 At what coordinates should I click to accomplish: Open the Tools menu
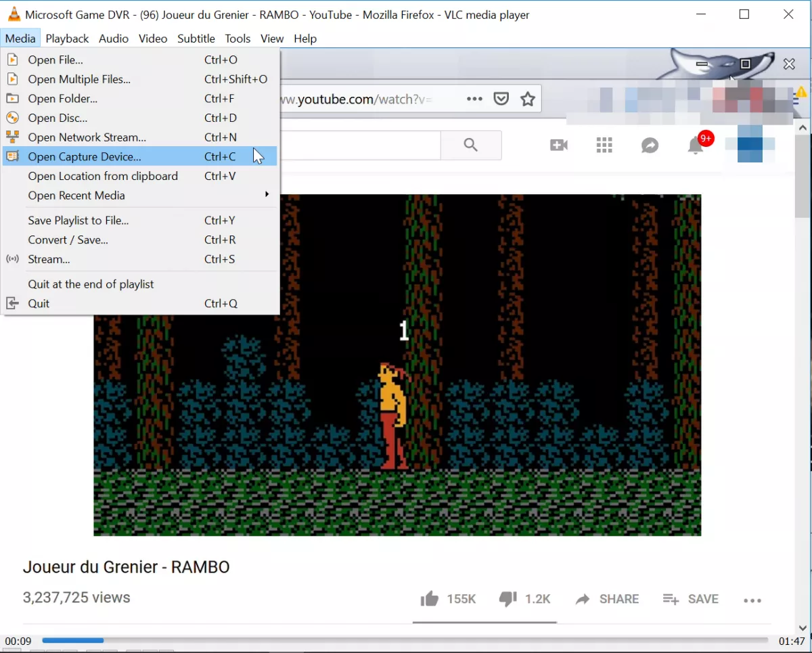(238, 39)
